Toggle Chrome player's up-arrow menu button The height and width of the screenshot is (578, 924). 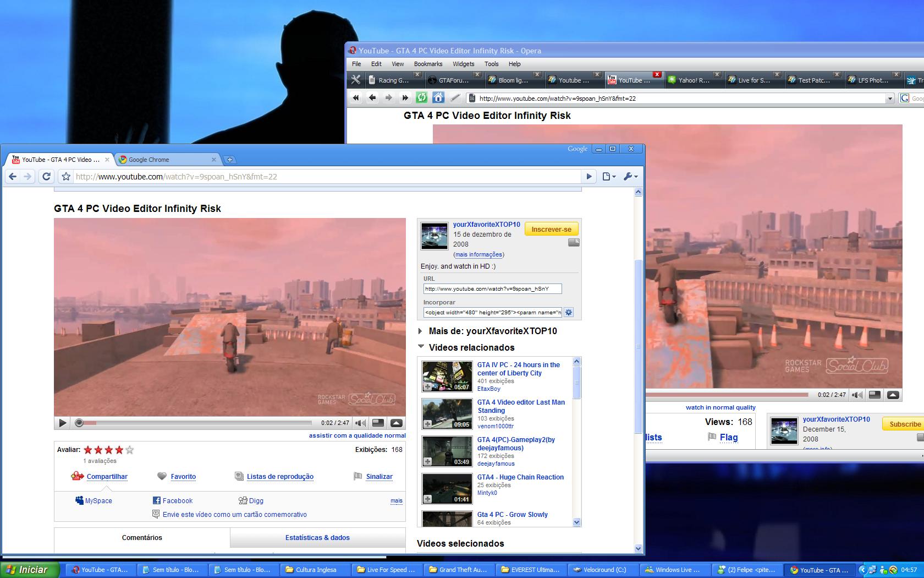396,423
